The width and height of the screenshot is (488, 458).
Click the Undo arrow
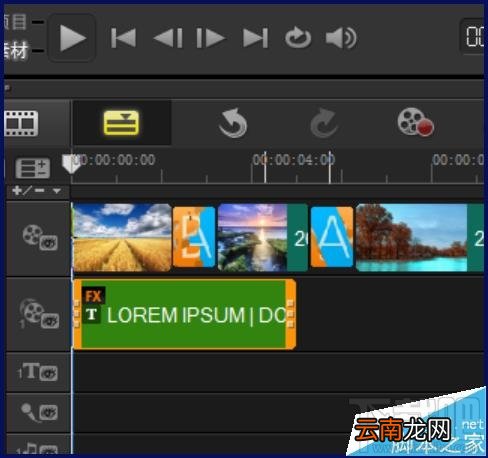coord(233,123)
